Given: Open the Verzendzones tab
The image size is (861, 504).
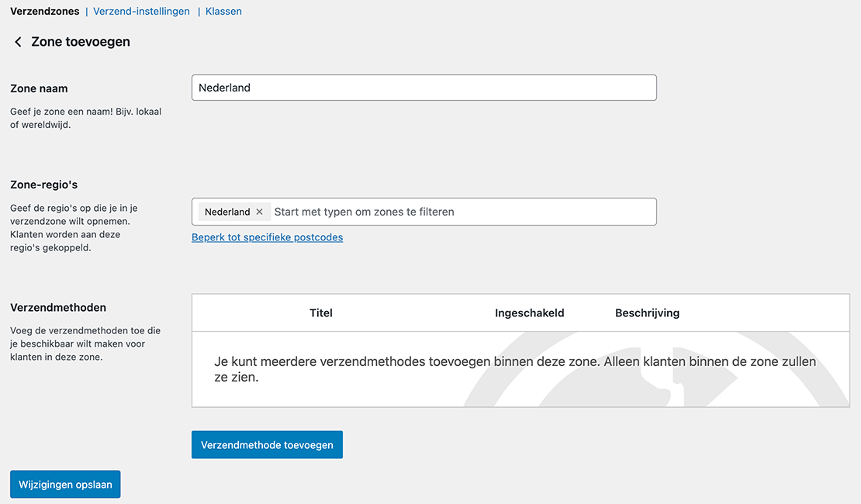Looking at the screenshot, I should (44, 11).
